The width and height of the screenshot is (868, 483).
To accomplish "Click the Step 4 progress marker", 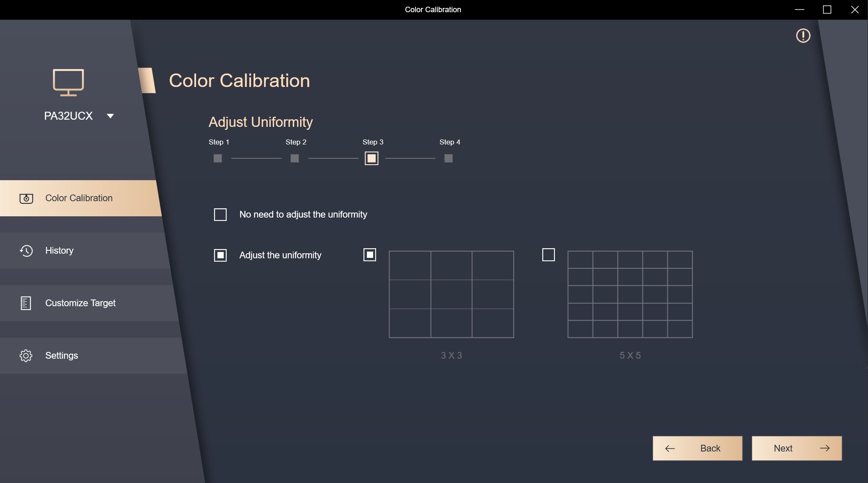I will pyautogui.click(x=448, y=158).
